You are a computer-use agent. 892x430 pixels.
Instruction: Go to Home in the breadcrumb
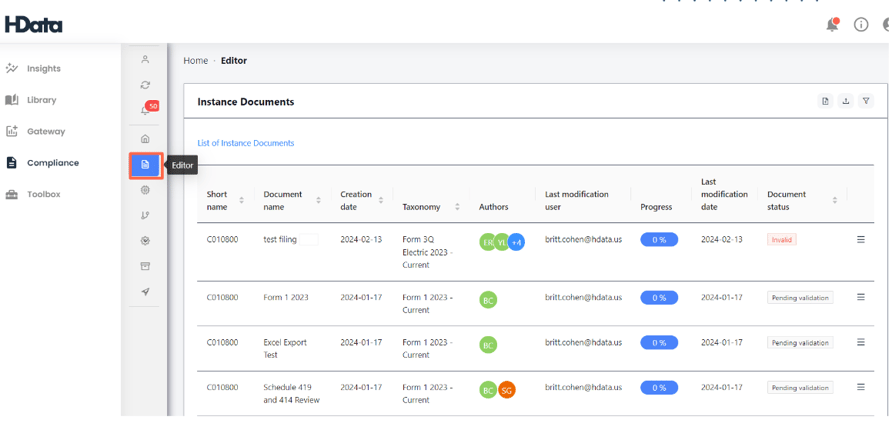coord(195,61)
